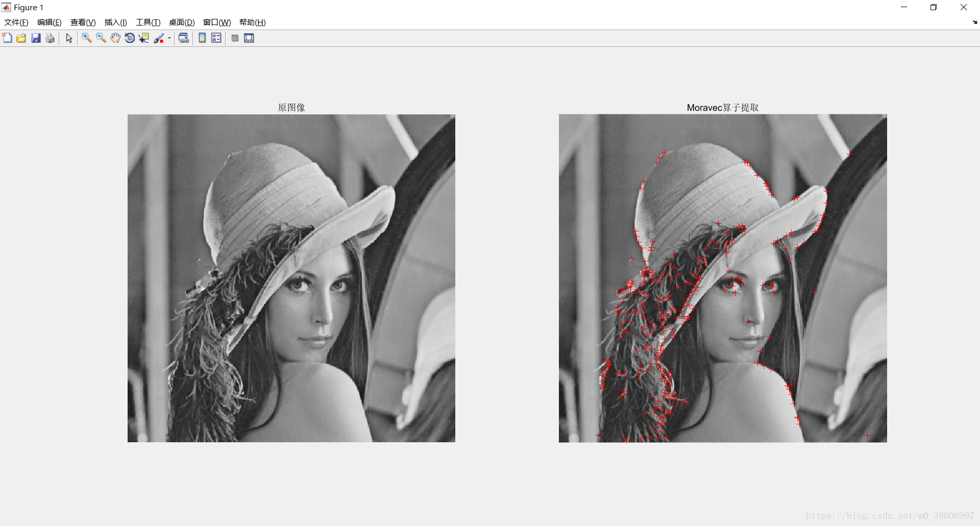980x526 pixels.
Task: Activate the Zoom Out magnifier tool
Action: (x=101, y=38)
